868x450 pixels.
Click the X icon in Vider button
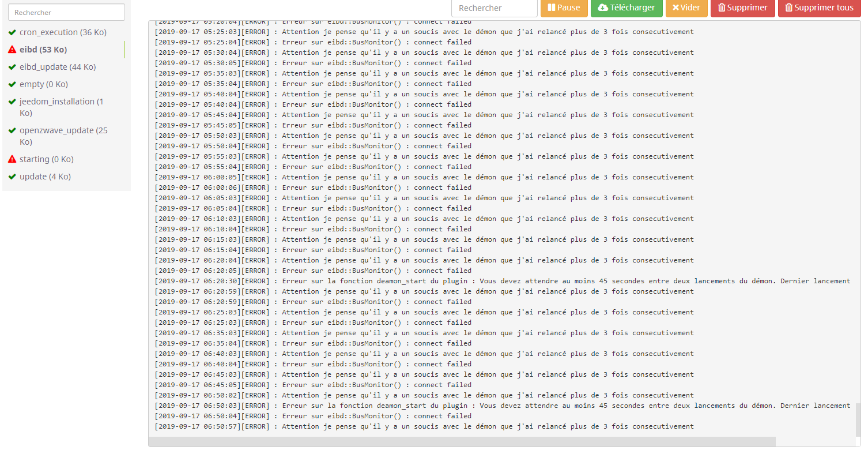pos(675,7)
